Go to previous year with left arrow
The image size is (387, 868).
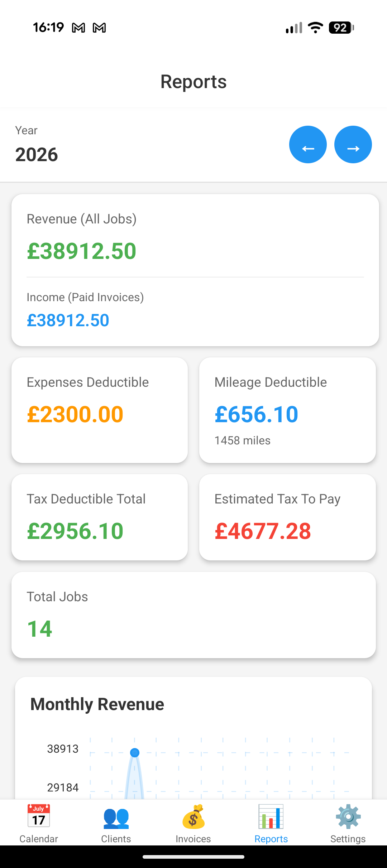point(308,145)
